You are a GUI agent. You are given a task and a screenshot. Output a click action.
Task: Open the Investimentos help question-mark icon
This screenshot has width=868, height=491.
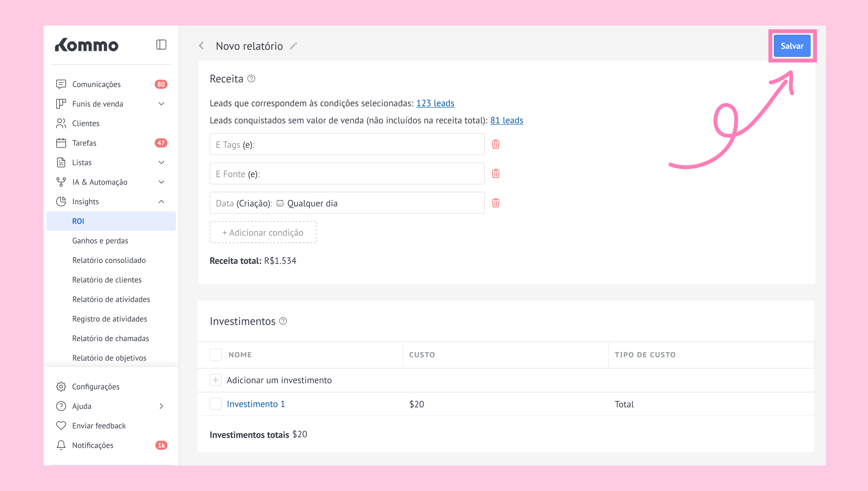tap(283, 321)
